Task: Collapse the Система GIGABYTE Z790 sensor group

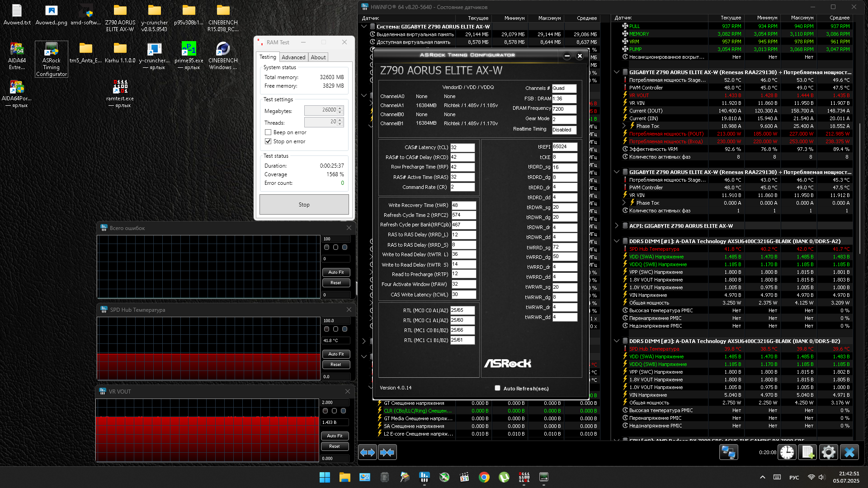Action: click(x=364, y=27)
